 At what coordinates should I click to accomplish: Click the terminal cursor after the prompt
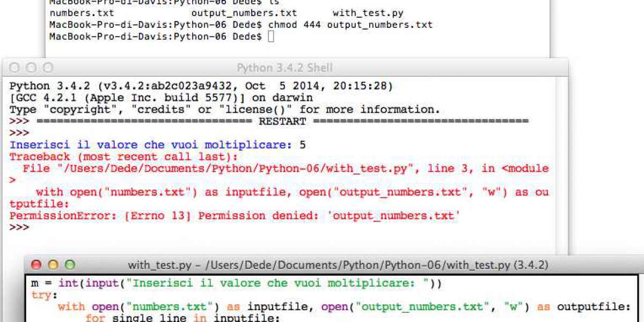pos(270,36)
